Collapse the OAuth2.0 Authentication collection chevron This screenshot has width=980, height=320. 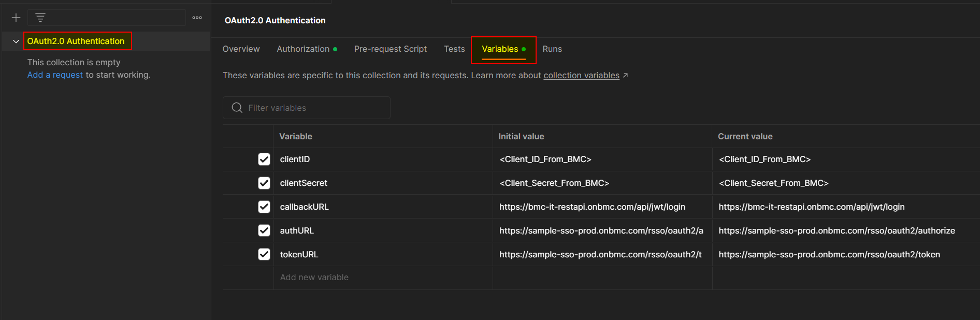[x=16, y=41]
